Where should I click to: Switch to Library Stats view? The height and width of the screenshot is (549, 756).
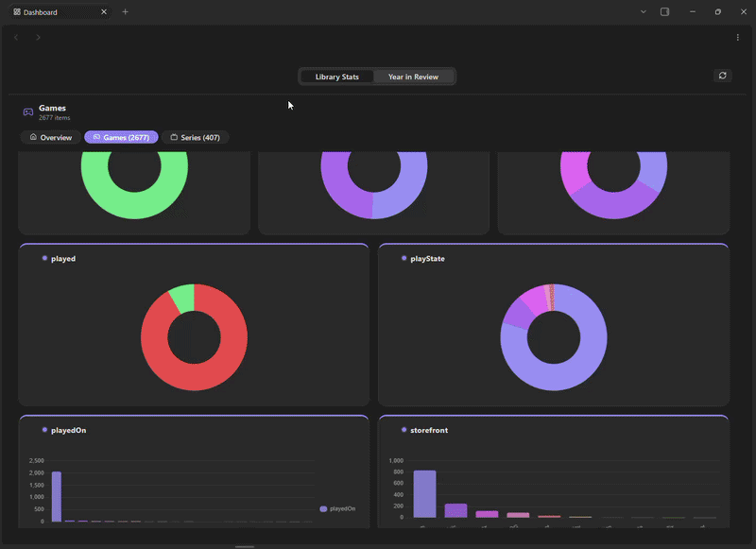[x=336, y=77]
